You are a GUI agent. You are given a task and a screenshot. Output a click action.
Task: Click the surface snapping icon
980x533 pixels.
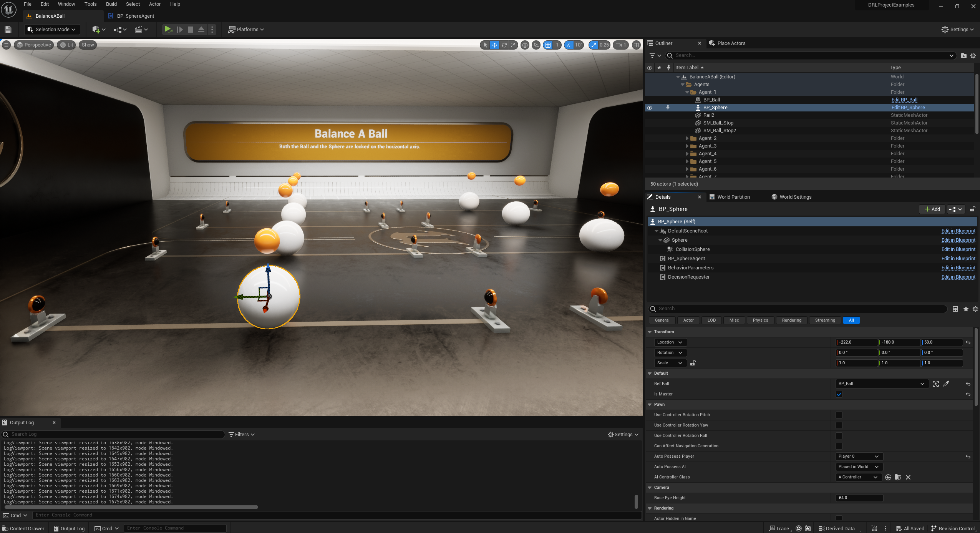[536, 45]
